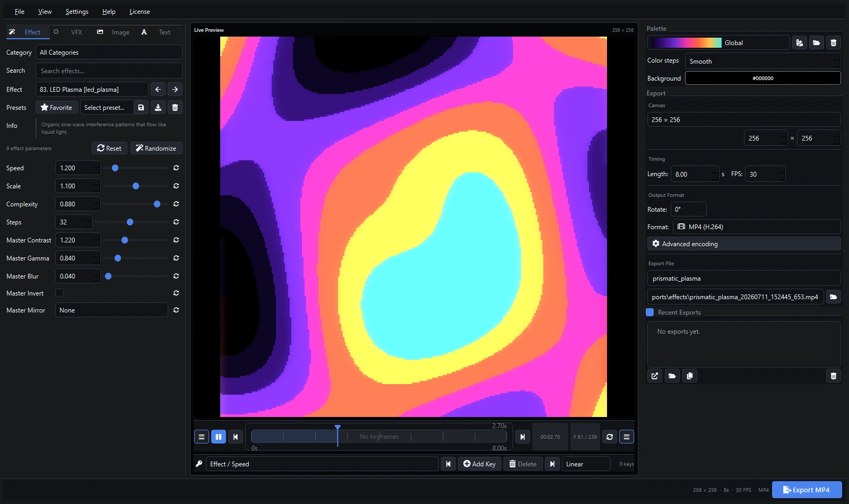849x504 pixels.
Task: Delete preset trash icon
Action: point(175,107)
